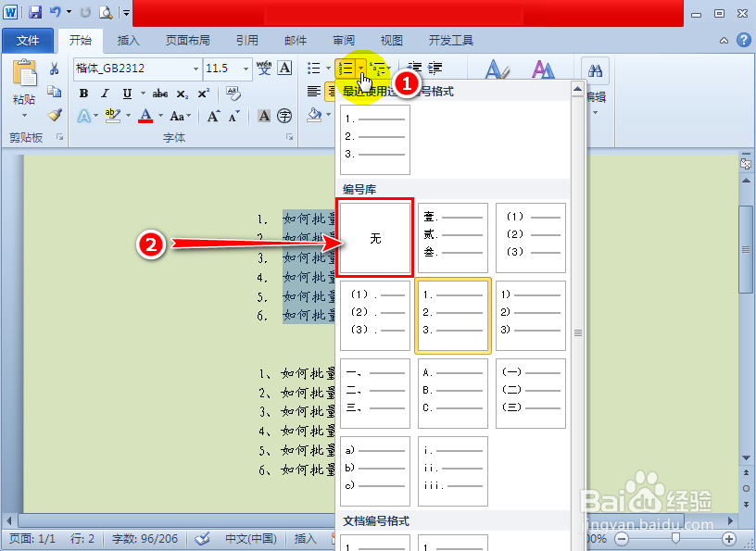
Task: Switch to the Page Layout (页面布局) tab
Action: 187,41
